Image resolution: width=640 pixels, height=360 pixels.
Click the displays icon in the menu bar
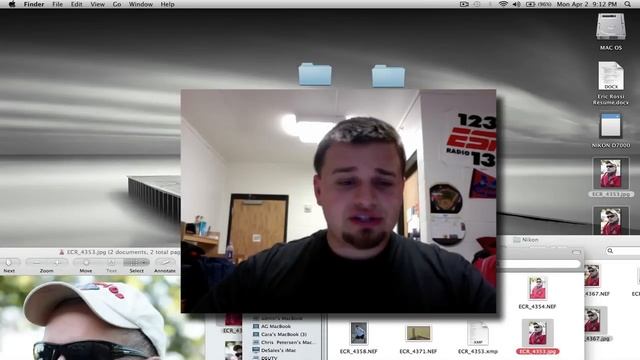tap(464, 4)
